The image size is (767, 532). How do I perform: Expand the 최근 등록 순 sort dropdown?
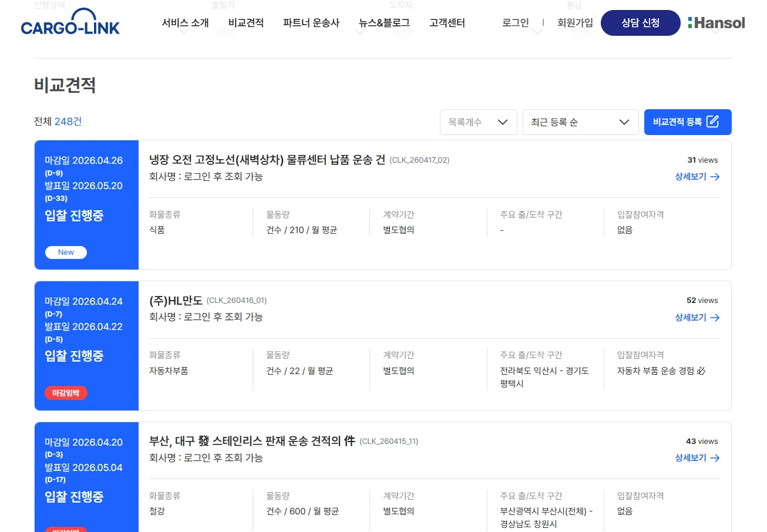click(x=580, y=122)
